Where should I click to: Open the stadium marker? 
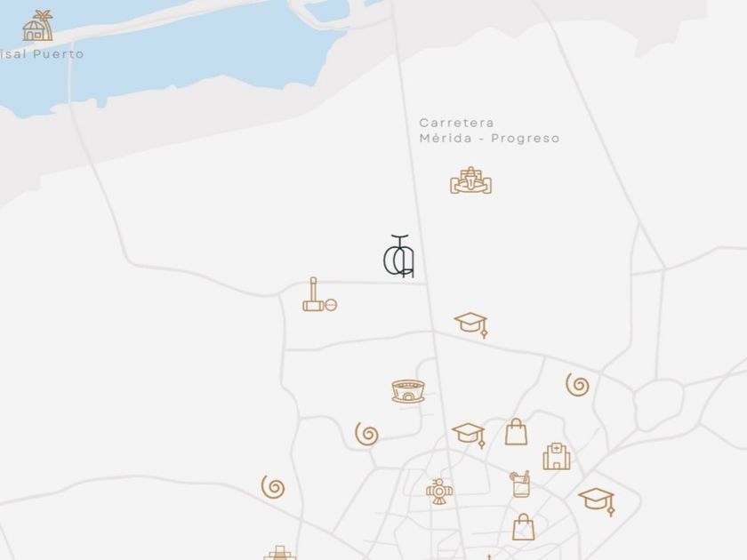[408, 391]
